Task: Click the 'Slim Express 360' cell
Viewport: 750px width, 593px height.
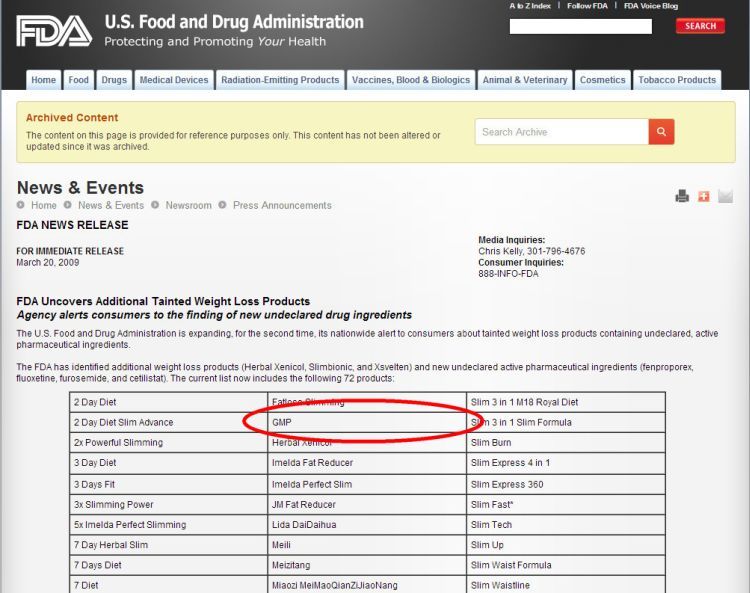Action: 566,484
